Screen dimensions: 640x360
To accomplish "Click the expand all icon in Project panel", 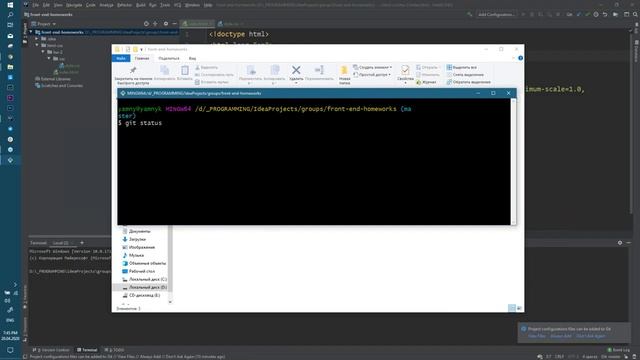I will (155, 24).
